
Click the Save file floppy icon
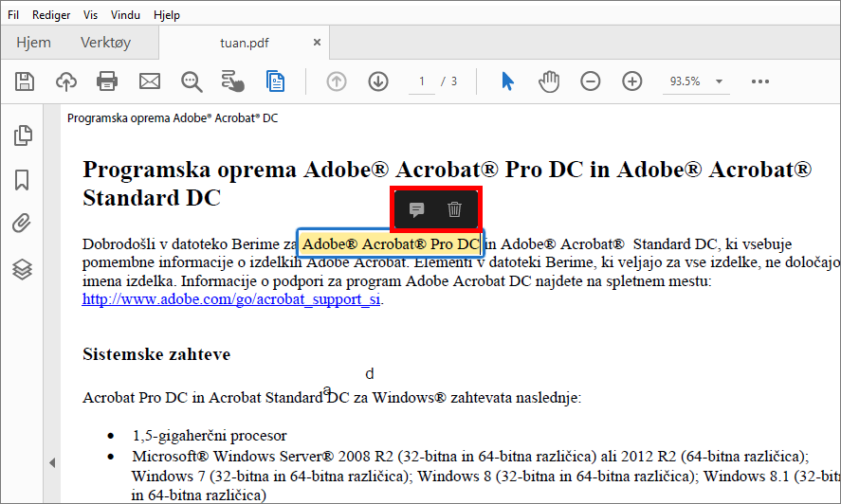click(x=24, y=81)
